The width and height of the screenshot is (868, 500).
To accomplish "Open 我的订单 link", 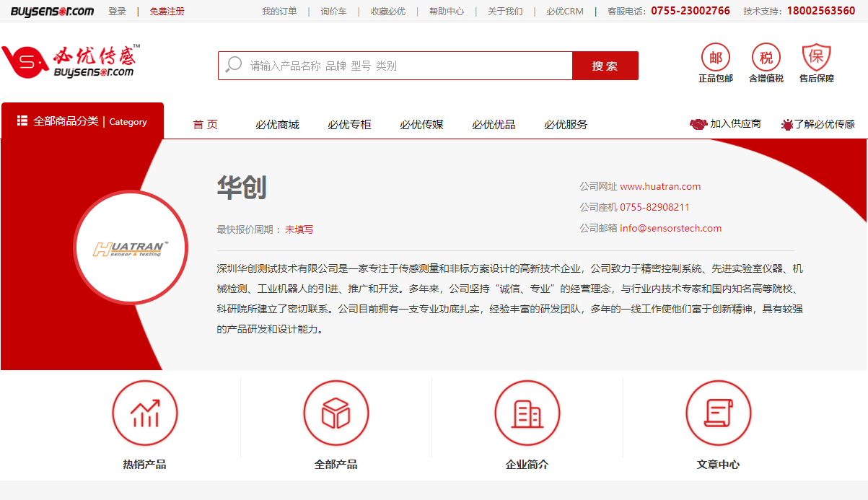I will (x=279, y=11).
